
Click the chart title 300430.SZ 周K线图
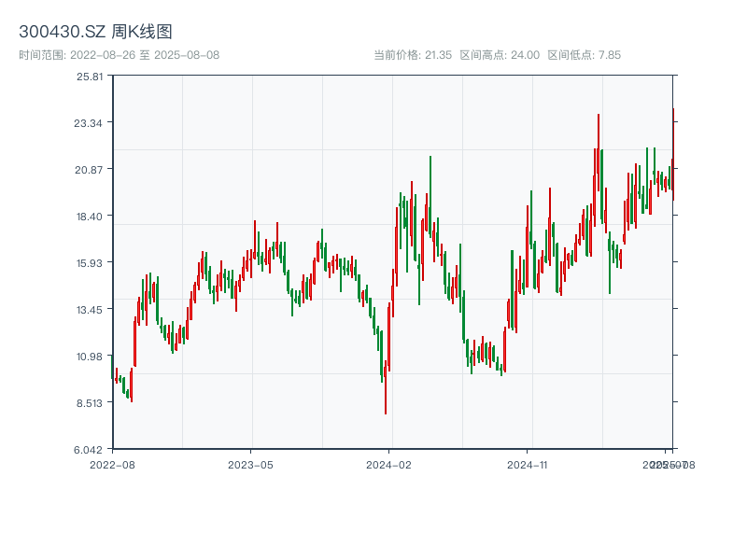(x=95, y=32)
